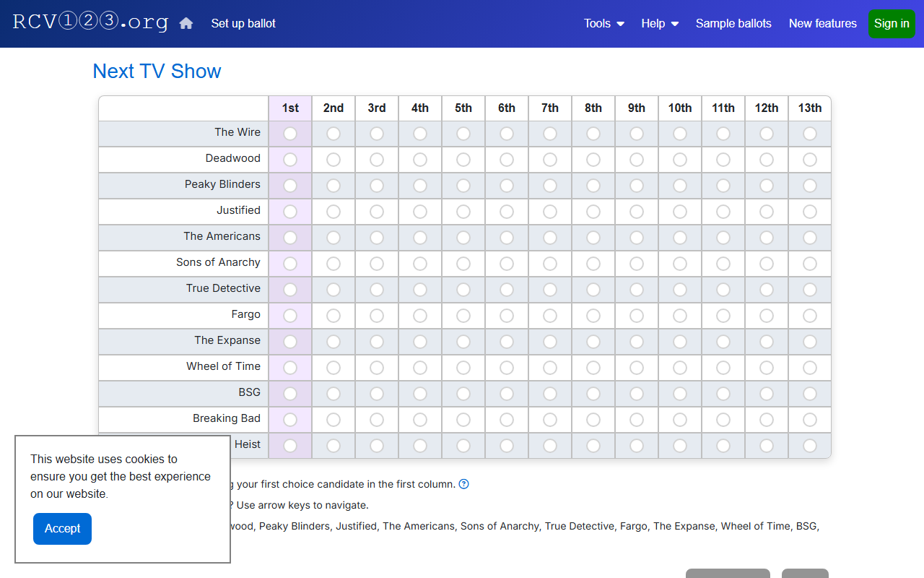Open the Next TV Show title link

click(x=157, y=71)
